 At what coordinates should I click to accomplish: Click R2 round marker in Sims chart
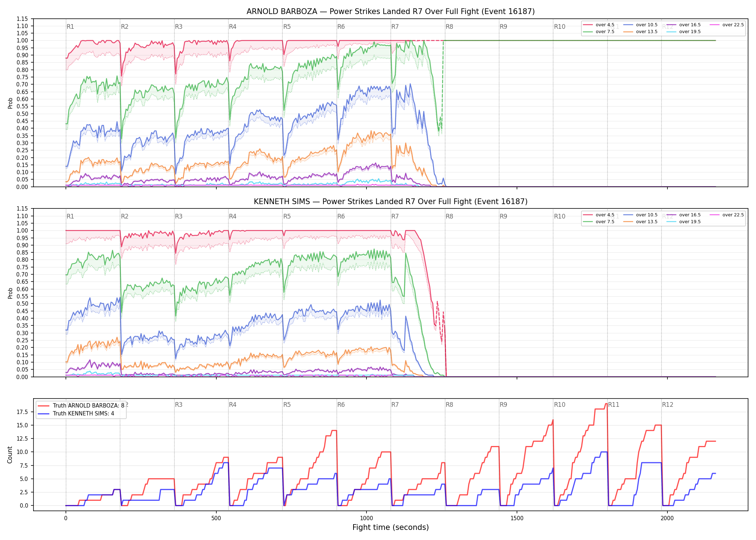click(x=125, y=216)
